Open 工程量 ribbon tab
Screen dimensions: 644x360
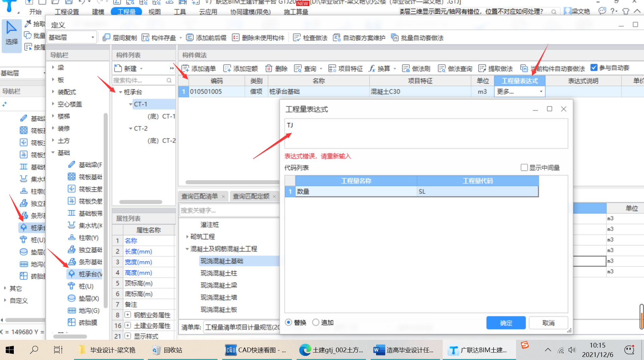(x=127, y=12)
